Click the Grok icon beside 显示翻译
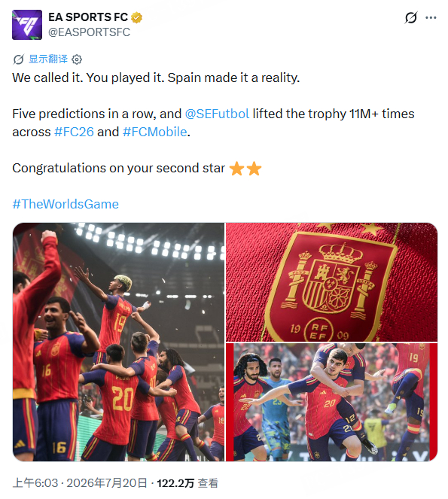448x499 pixels. 19,59
